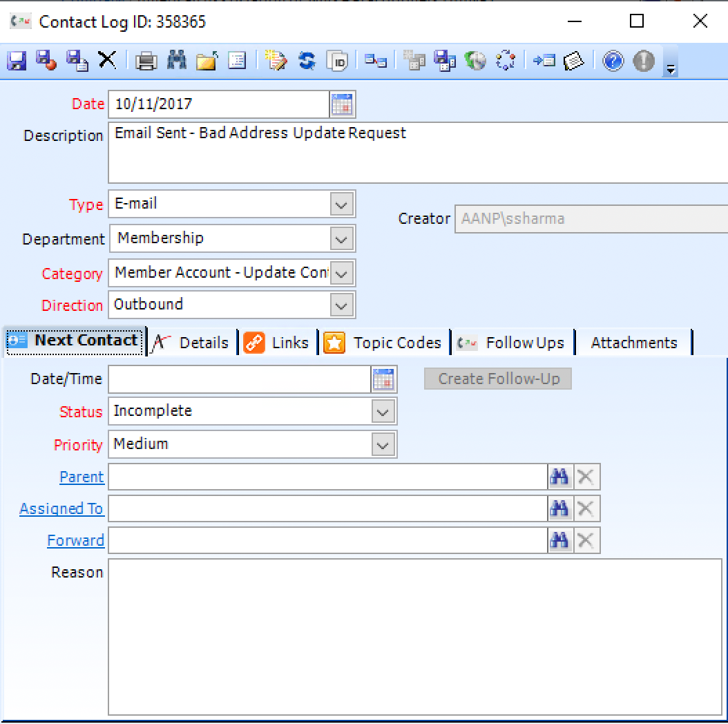Click the Save floppy disk icon
The image size is (728, 724).
[x=17, y=61]
